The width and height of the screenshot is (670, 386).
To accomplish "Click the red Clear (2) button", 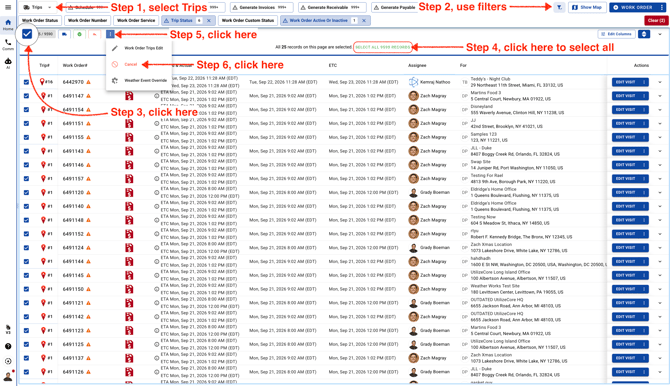I will click(x=656, y=21).
